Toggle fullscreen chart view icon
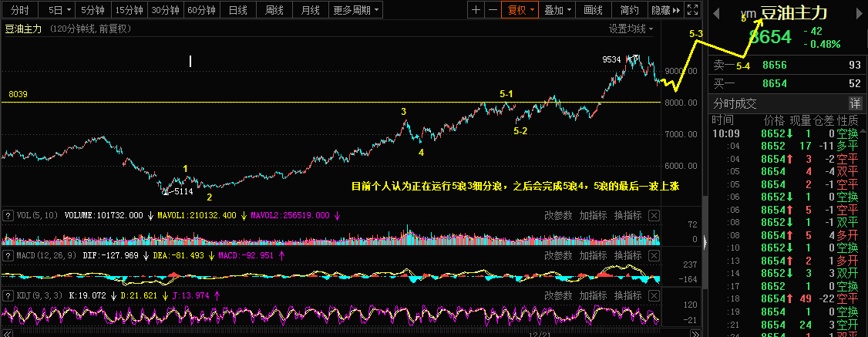Viewport: 868px width, 337px height. [x=692, y=10]
